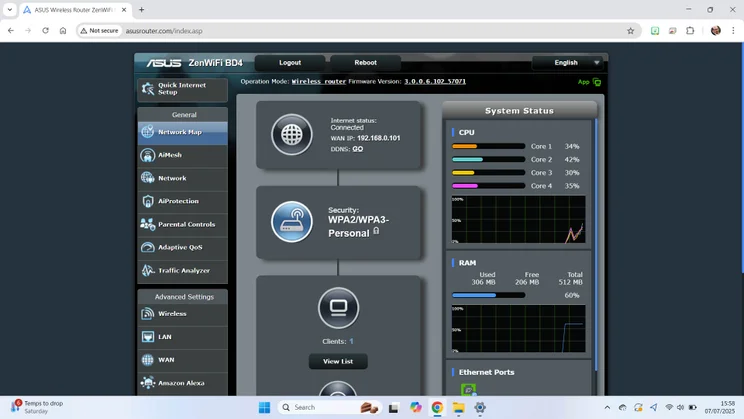Click the Wireless router operation mode link
Image resolution: width=744 pixels, height=419 pixels.
coord(319,82)
